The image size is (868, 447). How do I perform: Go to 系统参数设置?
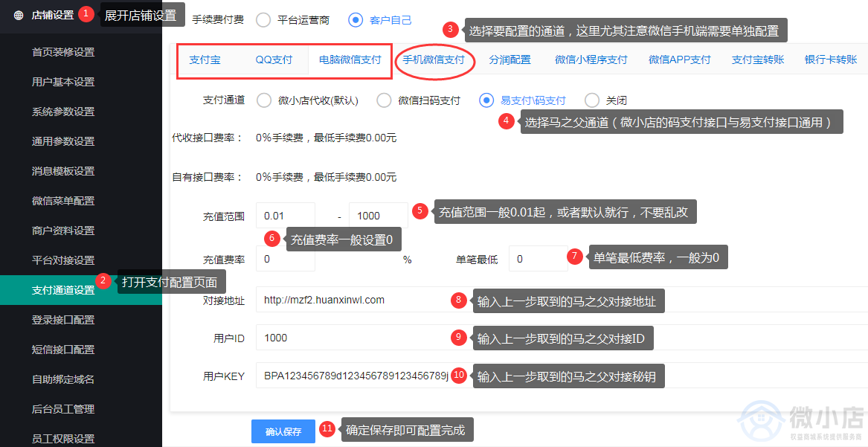pyautogui.click(x=63, y=112)
